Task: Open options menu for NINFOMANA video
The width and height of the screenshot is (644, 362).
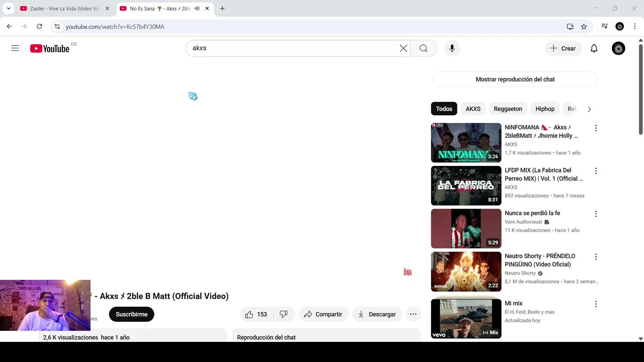Action: (596, 128)
